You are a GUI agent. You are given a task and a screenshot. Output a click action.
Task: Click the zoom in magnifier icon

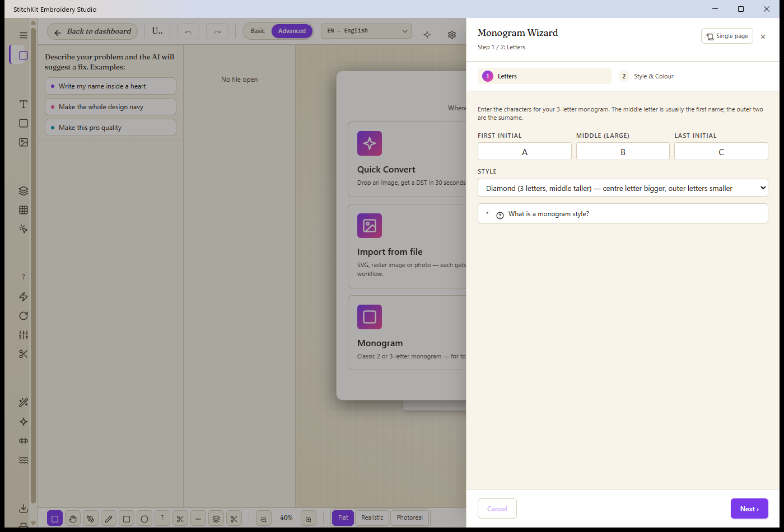309,519
